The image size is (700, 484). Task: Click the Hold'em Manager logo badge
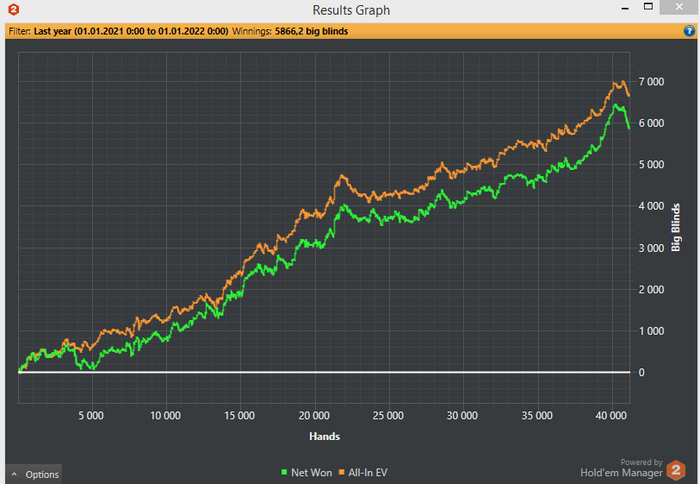pos(676,470)
